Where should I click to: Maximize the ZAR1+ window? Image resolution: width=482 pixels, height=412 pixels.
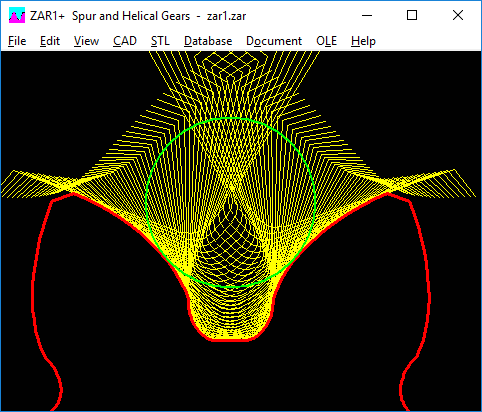(x=412, y=15)
